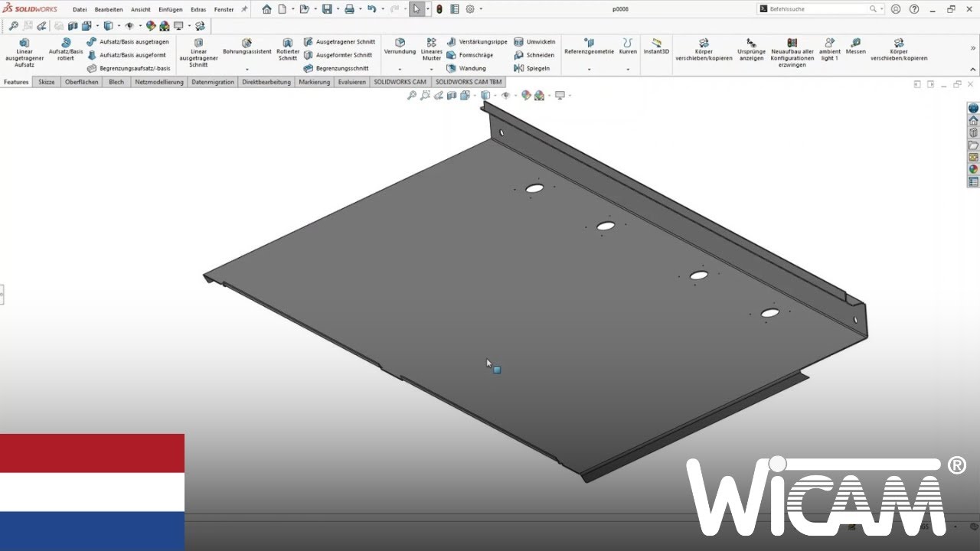Zoom to fit in the viewport heads-up toolbar
The width and height of the screenshot is (980, 551).
412,96
